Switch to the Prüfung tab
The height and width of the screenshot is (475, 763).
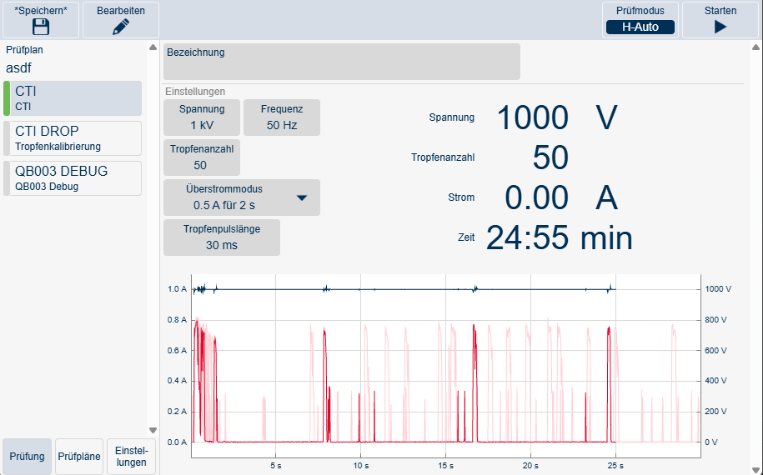tap(27, 457)
